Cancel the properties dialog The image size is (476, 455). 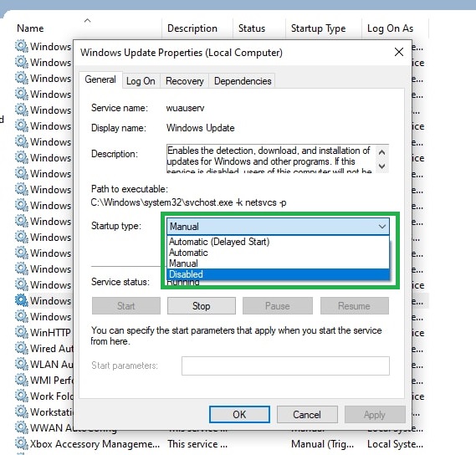(x=307, y=414)
